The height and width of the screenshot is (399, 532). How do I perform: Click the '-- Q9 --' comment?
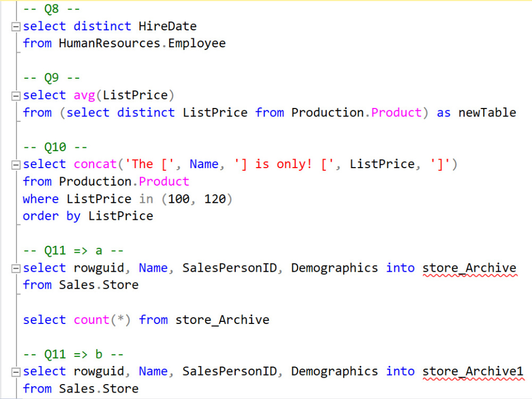click(52, 78)
